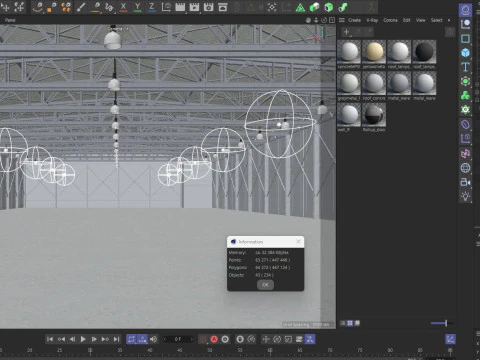Image resolution: width=480 pixels, height=360 pixels.
Task: Click the green triangle V-Ray icon
Action: (x=300, y=7)
